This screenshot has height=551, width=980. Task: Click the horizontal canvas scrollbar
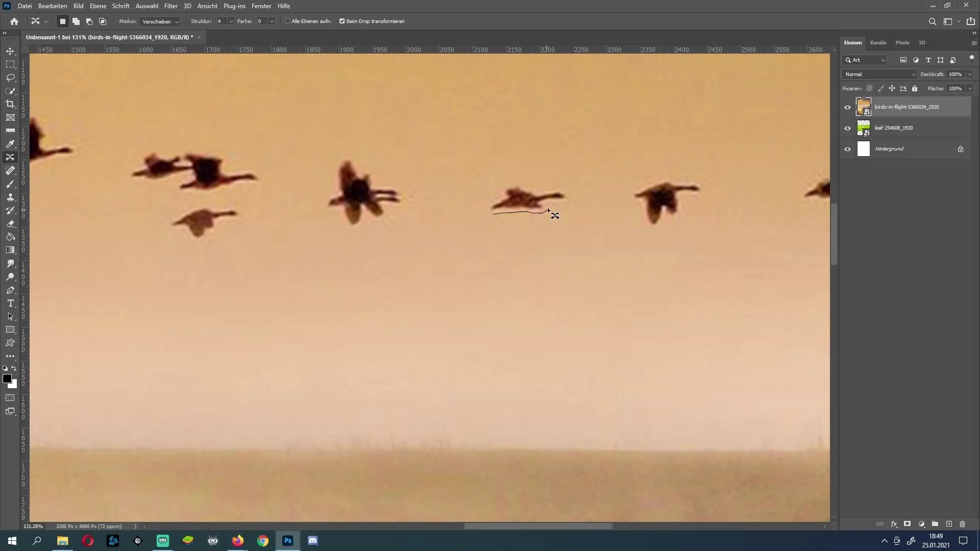538,526
